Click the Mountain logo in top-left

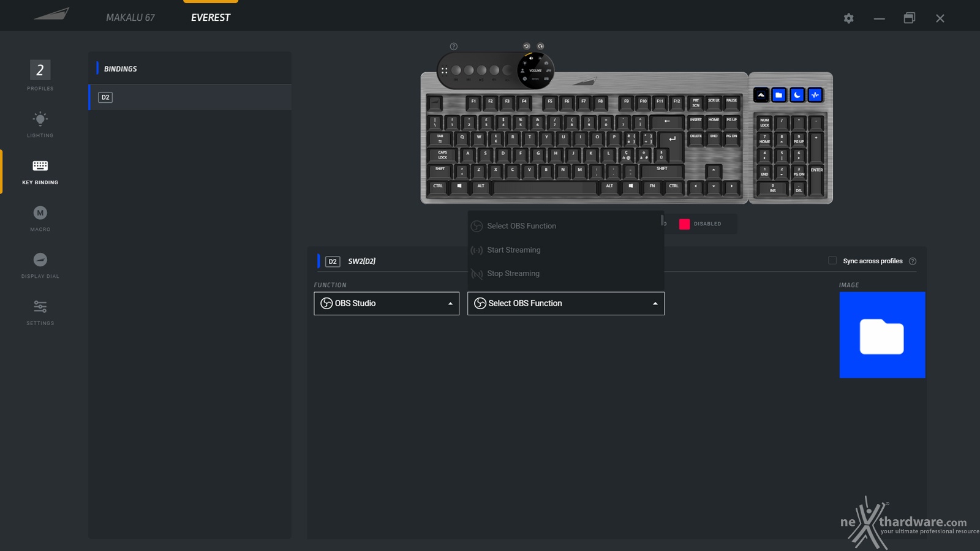click(51, 14)
